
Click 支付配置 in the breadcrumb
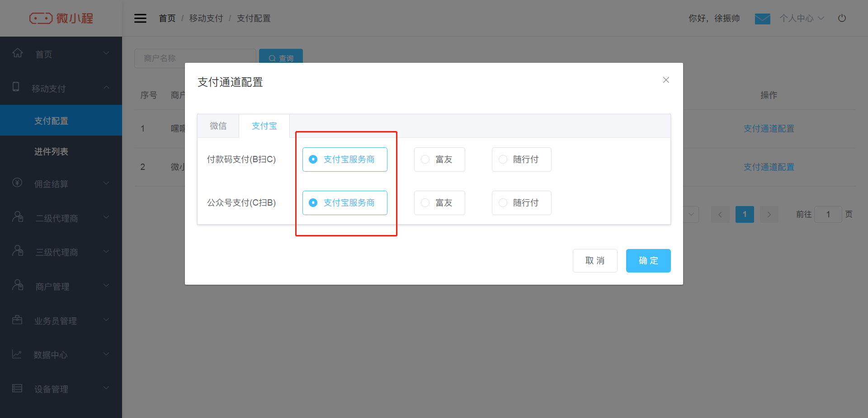point(254,18)
